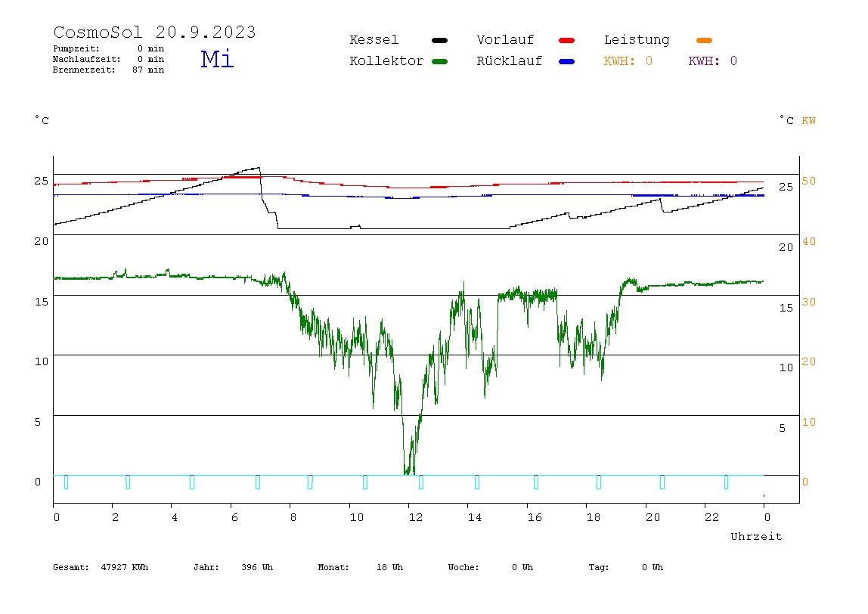Image resolution: width=868 pixels, height=614 pixels.
Task: Click black "5" on the right temperature axis
Action: (x=783, y=428)
